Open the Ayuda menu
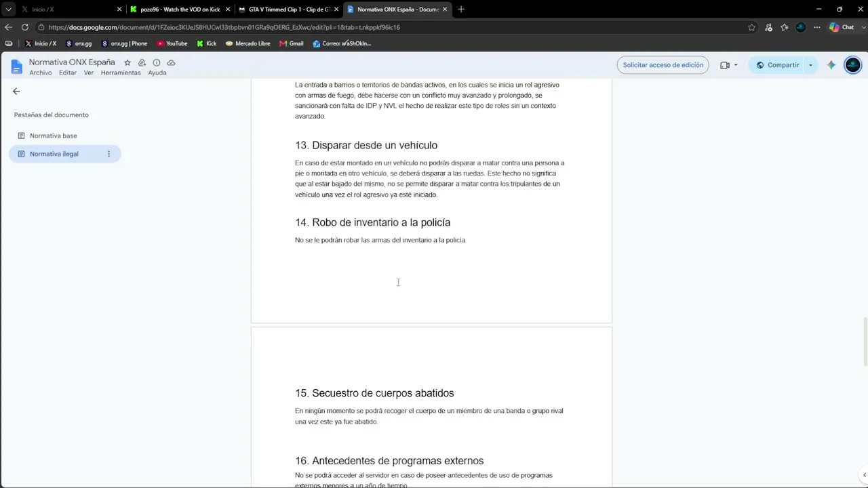 coord(157,73)
